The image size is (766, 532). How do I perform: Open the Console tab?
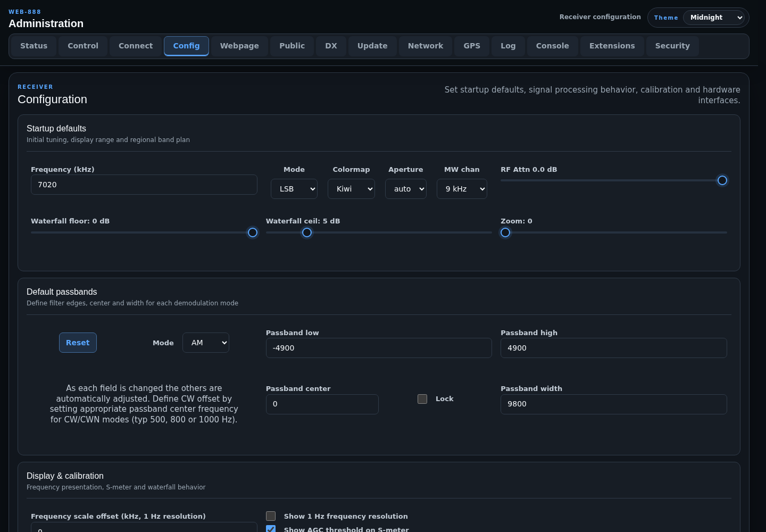coord(553,46)
